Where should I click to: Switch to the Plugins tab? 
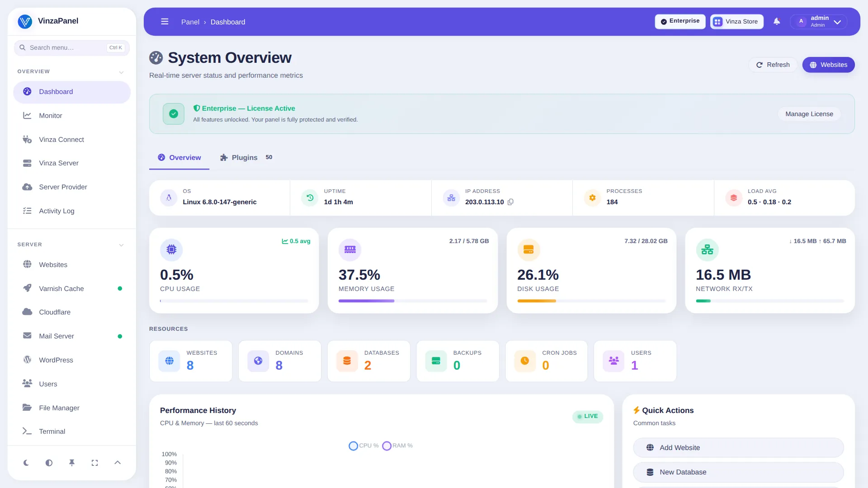click(246, 157)
